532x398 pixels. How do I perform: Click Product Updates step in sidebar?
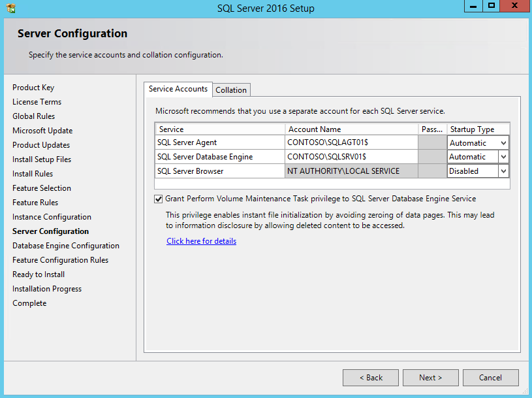[x=41, y=145]
